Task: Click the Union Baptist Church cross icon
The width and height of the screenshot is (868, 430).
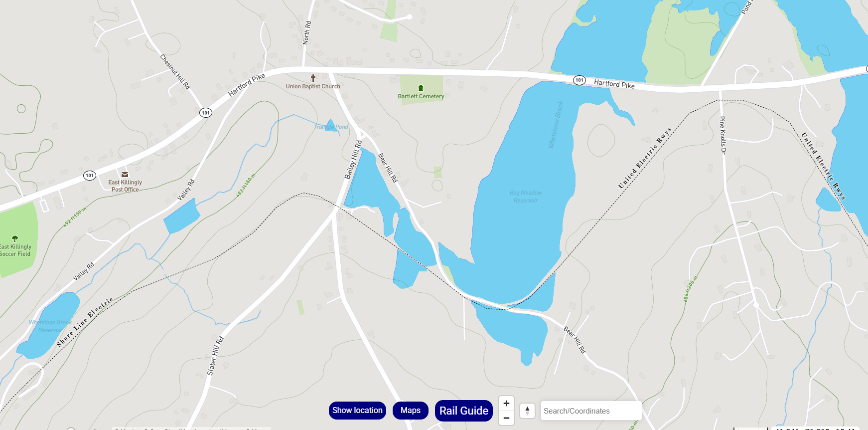Action: 313,78
